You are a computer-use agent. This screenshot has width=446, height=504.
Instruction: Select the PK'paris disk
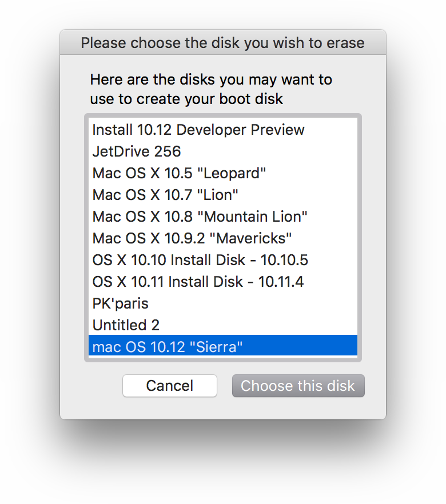223,303
